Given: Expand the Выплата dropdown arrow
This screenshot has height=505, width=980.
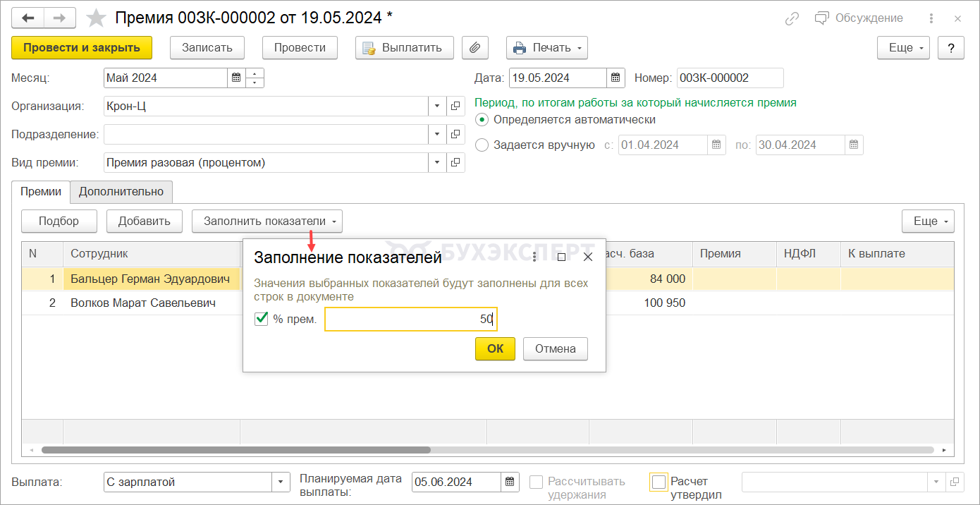Looking at the screenshot, I should [281, 482].
